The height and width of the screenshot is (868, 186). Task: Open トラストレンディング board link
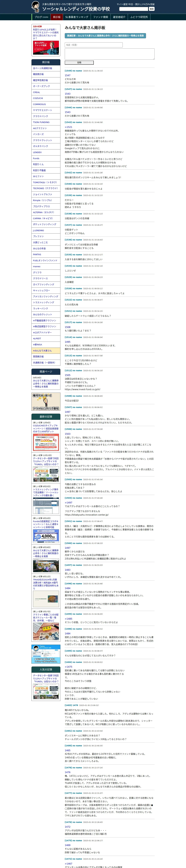tap(46, 303)
